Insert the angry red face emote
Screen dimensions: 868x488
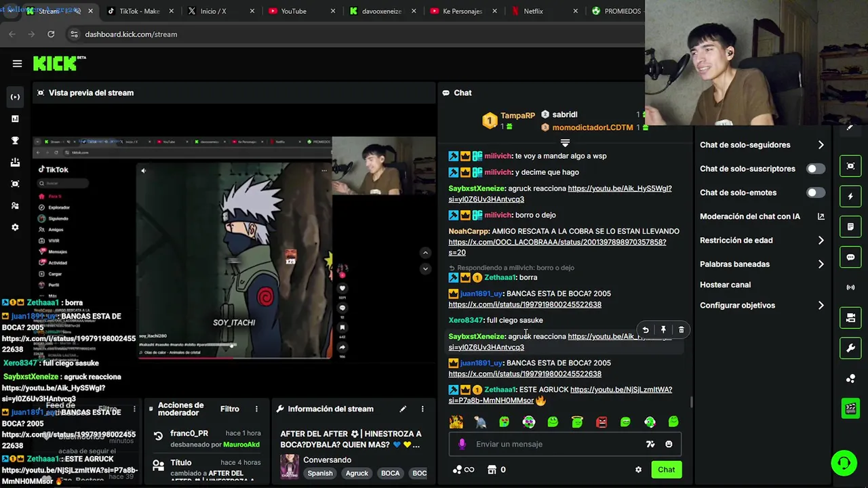click(601, 422)
